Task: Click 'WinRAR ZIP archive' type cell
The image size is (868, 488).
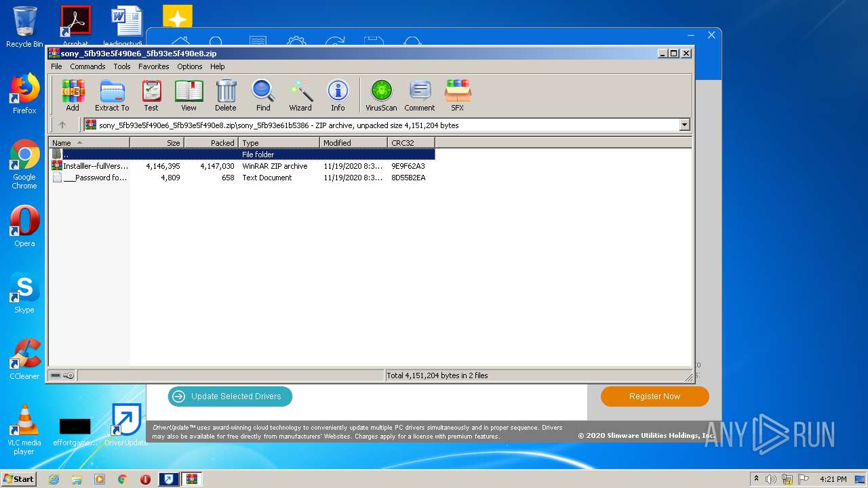Action: tap(275, 166)
